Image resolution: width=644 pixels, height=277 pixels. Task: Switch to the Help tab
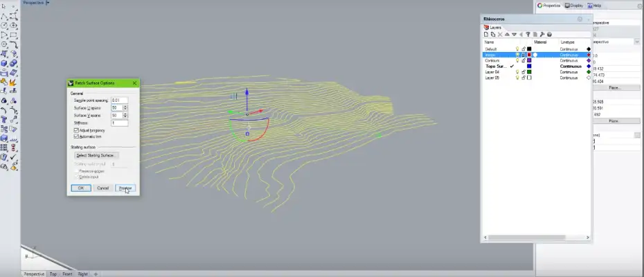click(x=595, y=6)
